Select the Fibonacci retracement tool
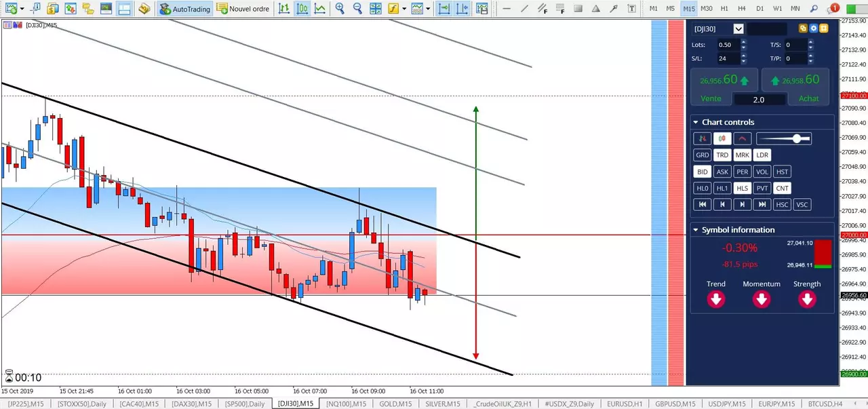The height and width of the screenshot is (409, 868). [560, 9]
